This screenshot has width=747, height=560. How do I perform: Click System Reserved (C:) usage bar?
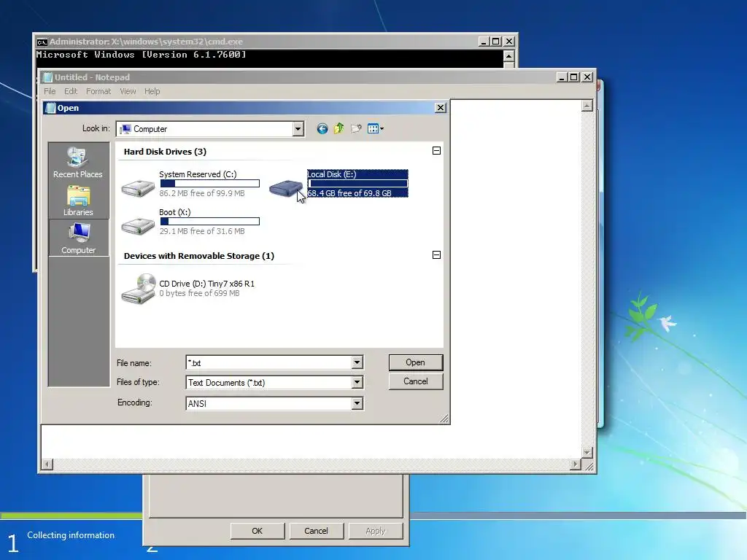click(210, 183)
